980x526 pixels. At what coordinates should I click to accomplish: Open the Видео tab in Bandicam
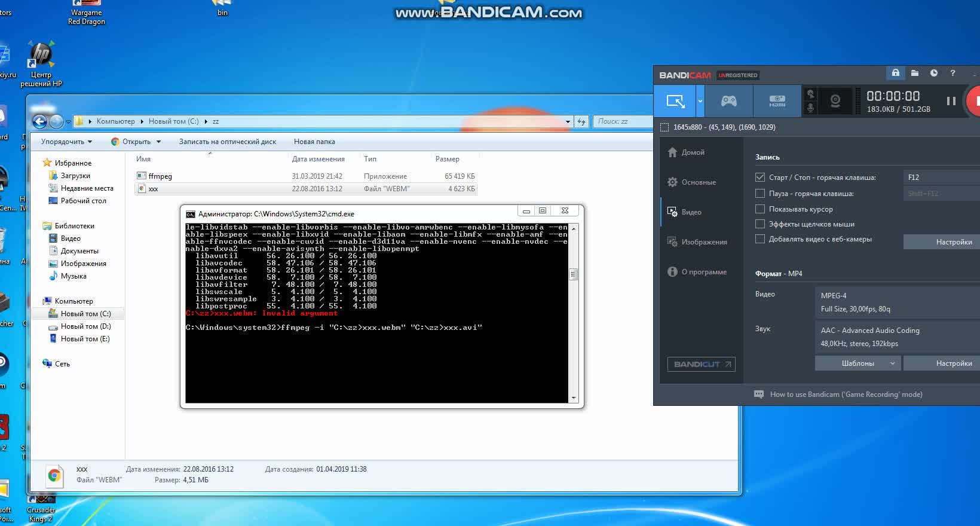tap(685, 212)
